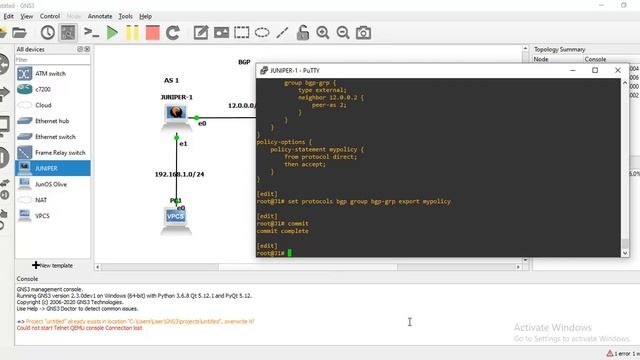Viewport: 640px width, 360px height.
Task: Select ATM switch device
Action: pyautogui.click(x=53, y=73)
